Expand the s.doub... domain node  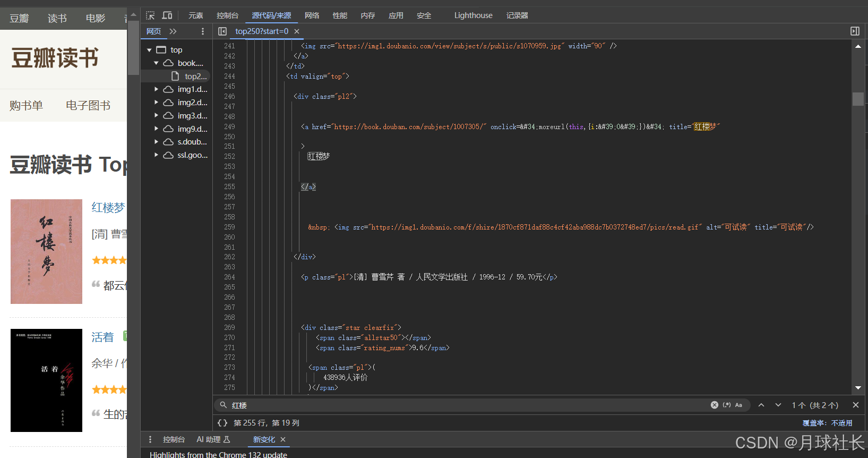click(x=156, y=142)
